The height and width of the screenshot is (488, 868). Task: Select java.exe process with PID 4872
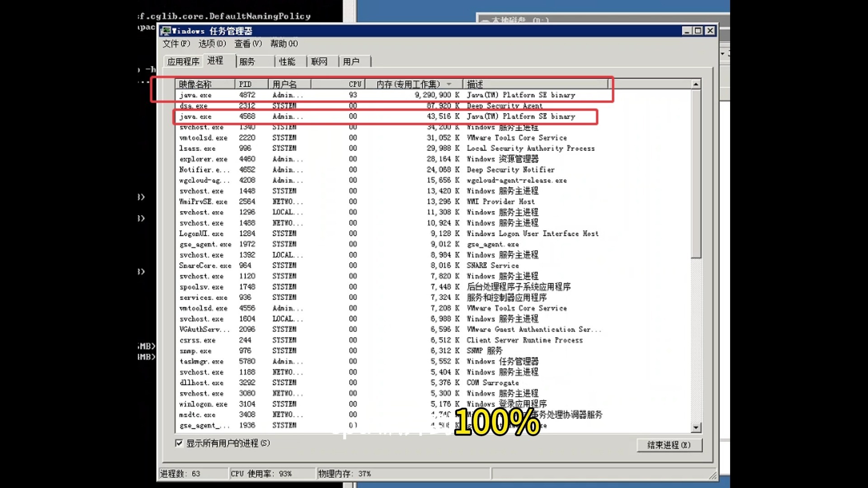[x=392, y=95]
